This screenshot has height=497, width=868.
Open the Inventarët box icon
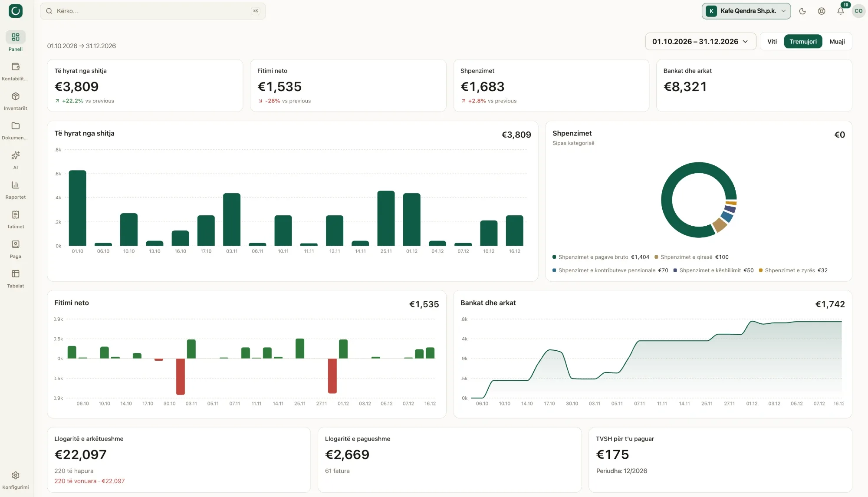click(x=16, y=96)
